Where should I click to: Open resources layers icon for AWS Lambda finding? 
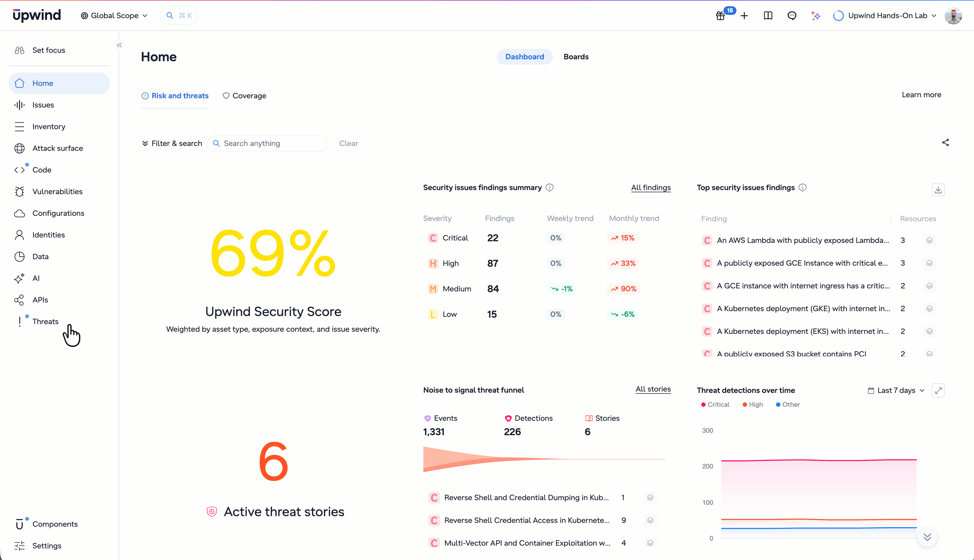[929, 240]
